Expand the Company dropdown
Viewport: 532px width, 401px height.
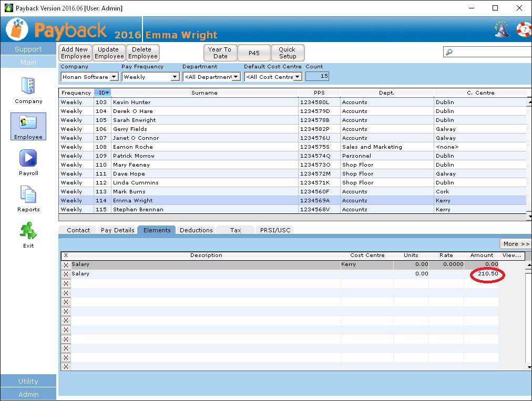click(114, 77)
